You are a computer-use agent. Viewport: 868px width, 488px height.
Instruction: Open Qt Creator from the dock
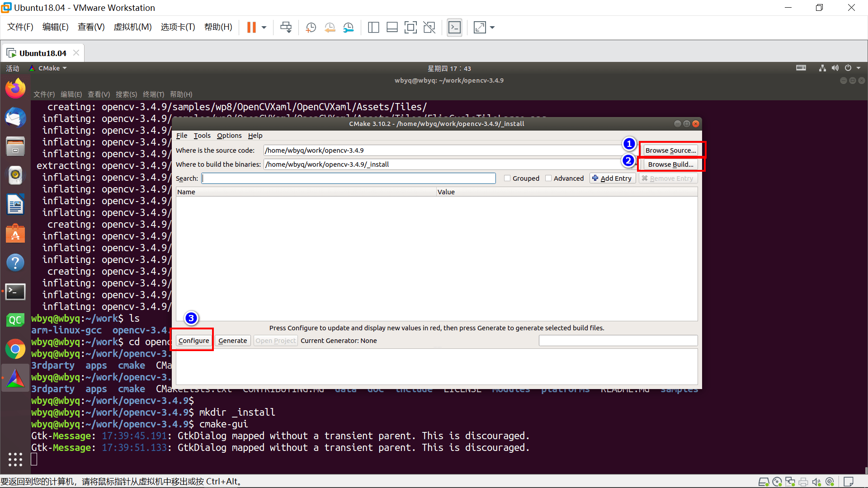15,320
